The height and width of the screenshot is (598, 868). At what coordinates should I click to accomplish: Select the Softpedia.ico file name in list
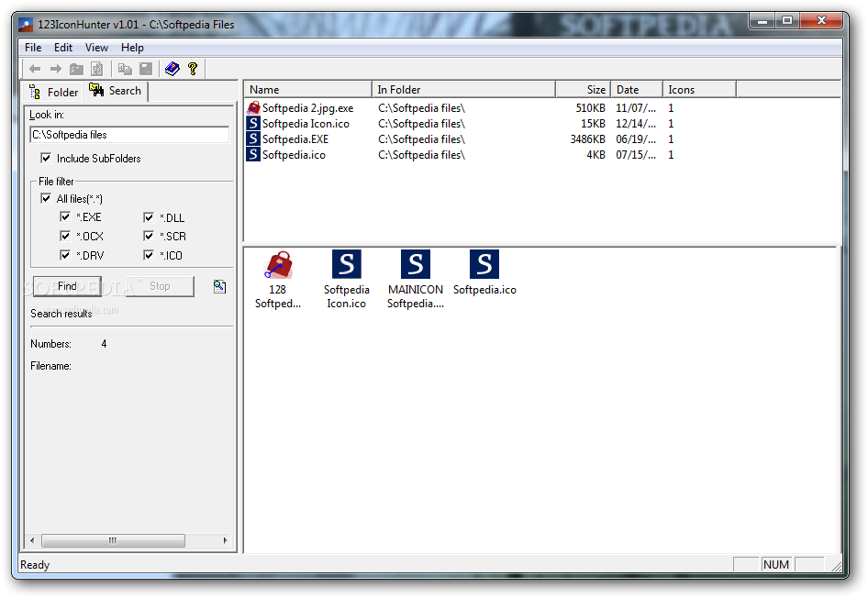click(x=294, y=154)
